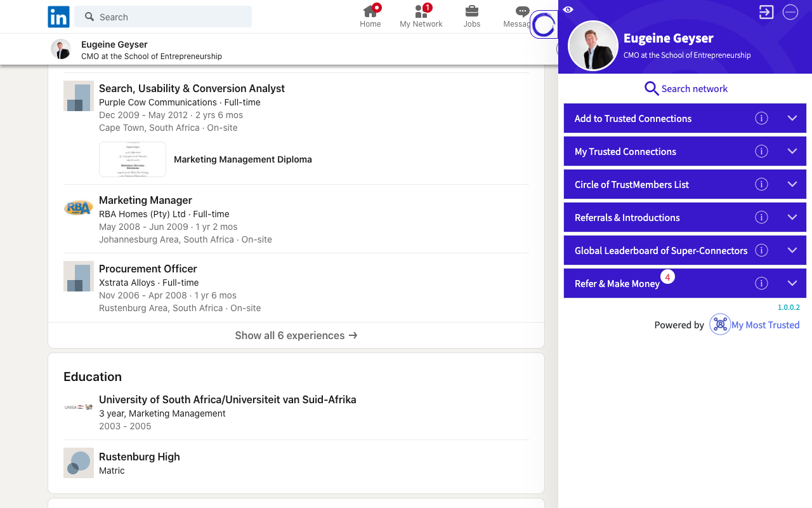Click 'Dec 2009 - May 2012 · 2 yrs 6 mos'
Viewport: 812px width, 508px height.
pos(171,115)
